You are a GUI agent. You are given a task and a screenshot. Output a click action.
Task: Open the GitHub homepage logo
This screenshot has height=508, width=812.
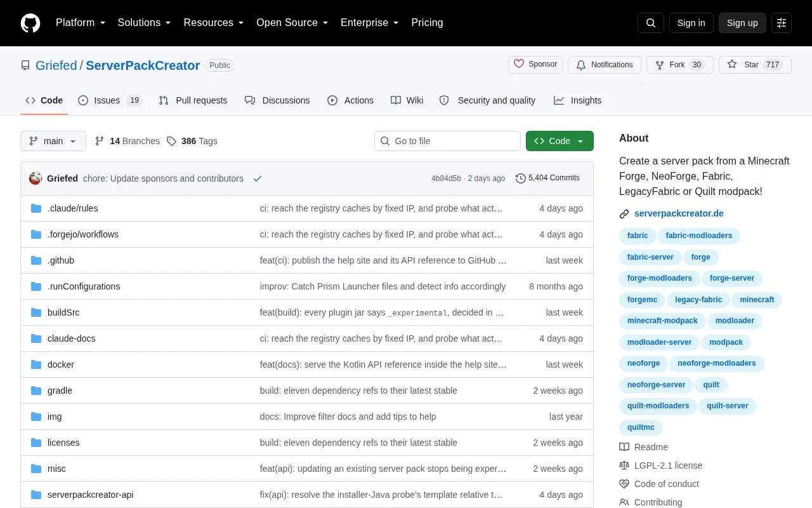click(30, 23)
